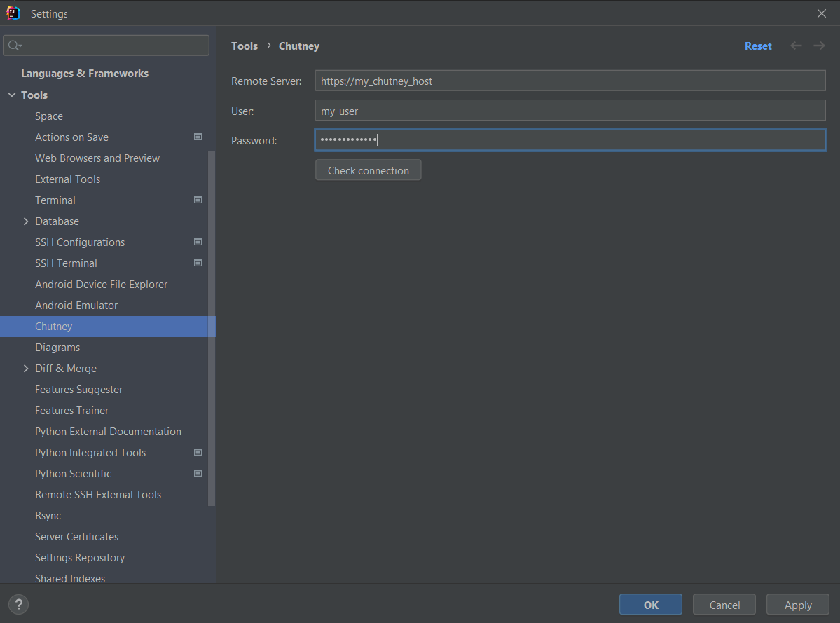Close the Settings dialog window
840x623 pixels.
pyautogui.click(x=821, y=13)
